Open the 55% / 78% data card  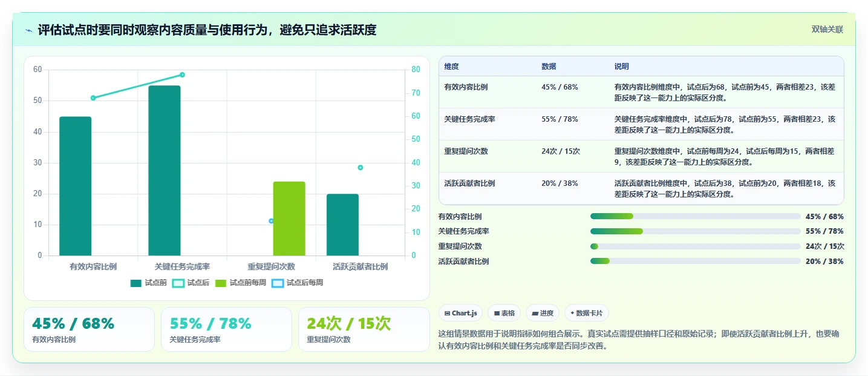[x=226, y=329]
